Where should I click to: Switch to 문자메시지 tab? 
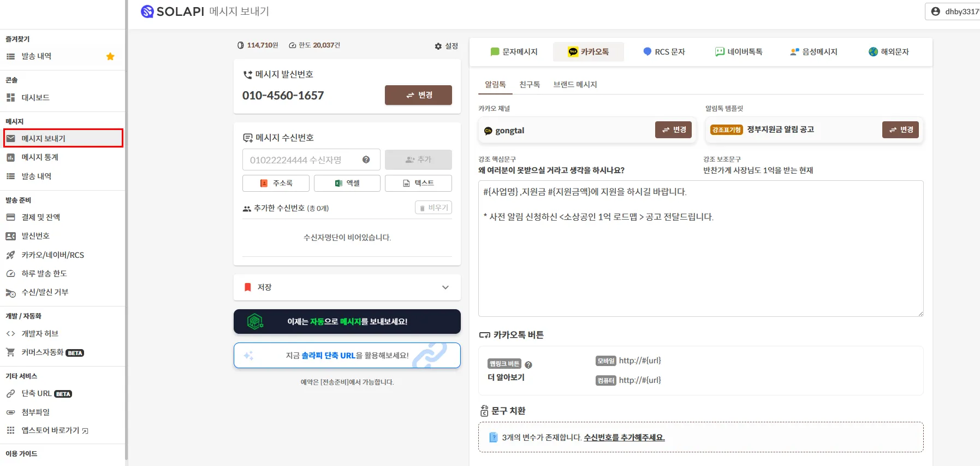click(514, 52)
